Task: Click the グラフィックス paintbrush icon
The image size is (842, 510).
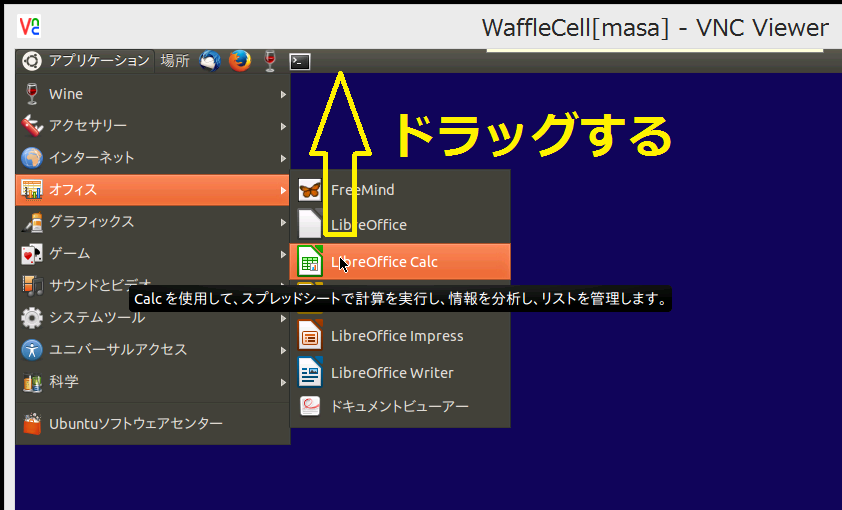Action: point(32,222)
